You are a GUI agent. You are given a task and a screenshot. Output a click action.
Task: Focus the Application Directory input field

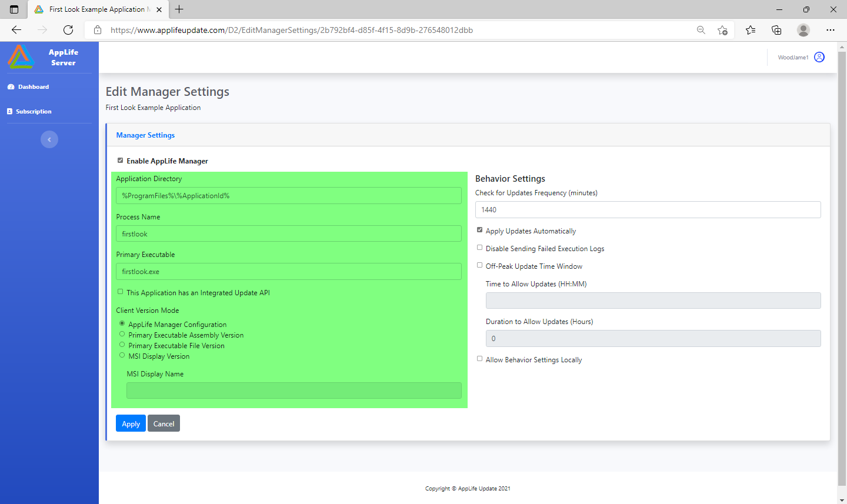click(x=289, y=196)
